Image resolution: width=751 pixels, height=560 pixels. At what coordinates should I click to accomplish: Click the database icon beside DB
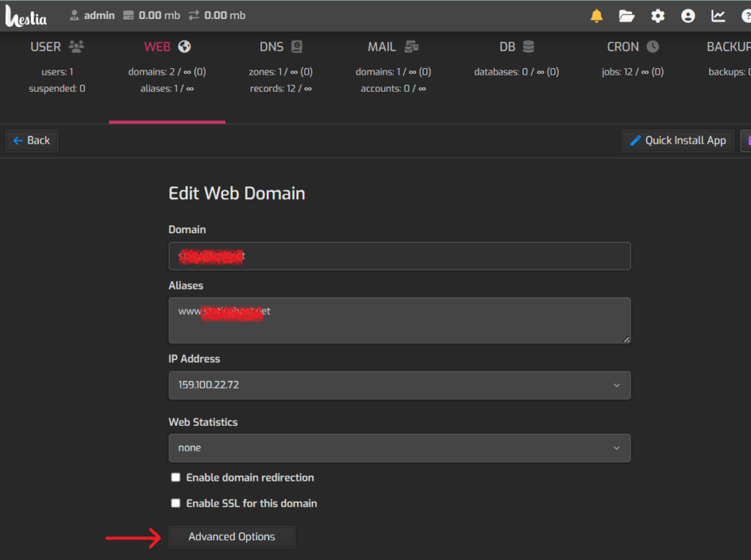coord(528,46)
